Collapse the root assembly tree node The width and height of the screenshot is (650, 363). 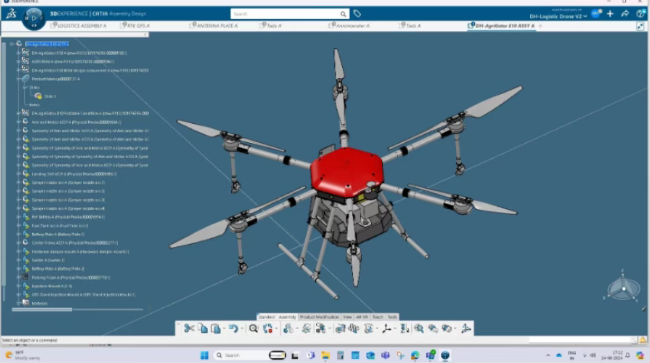pyautogui.click(x=12, y=44)
